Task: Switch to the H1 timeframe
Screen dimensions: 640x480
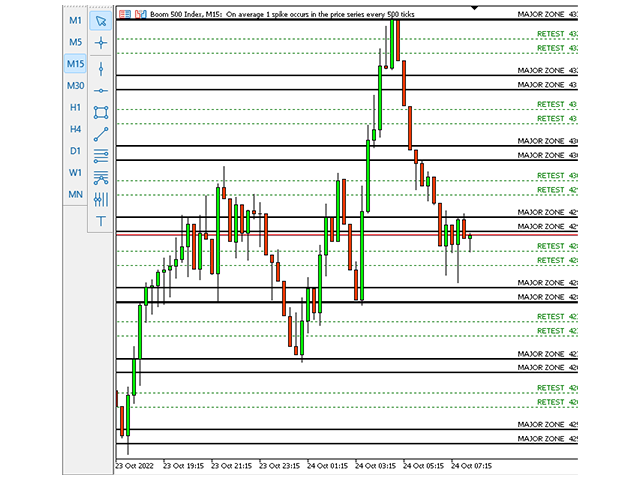Action: click(75, 107)
